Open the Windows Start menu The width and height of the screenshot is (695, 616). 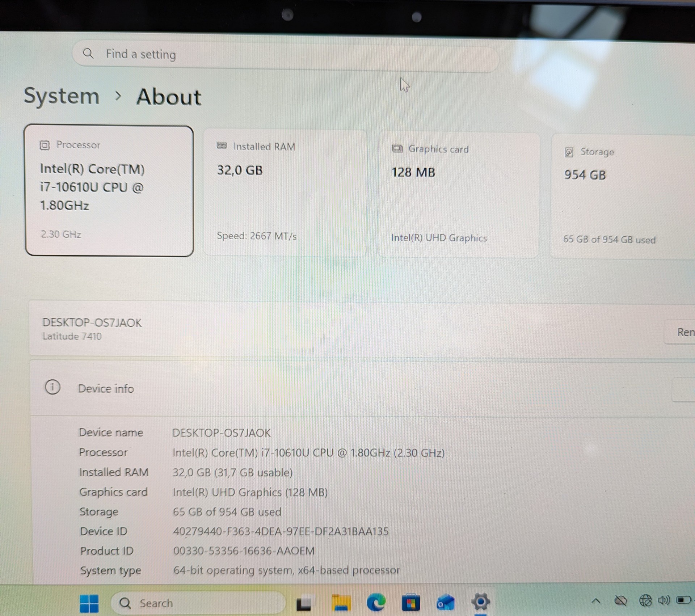click(x=89, y=603)
